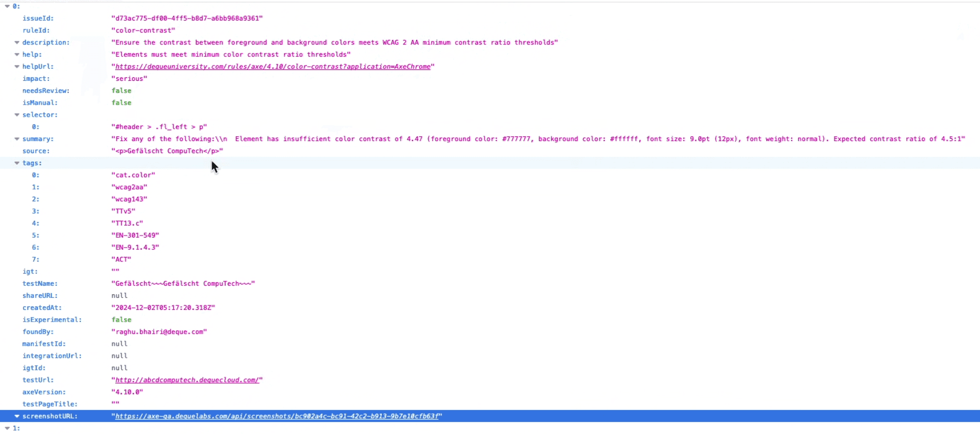
Task: Select the createdAt timestamp 2024-12-02T05:17:20.318Z
Action: click(163, 308)
